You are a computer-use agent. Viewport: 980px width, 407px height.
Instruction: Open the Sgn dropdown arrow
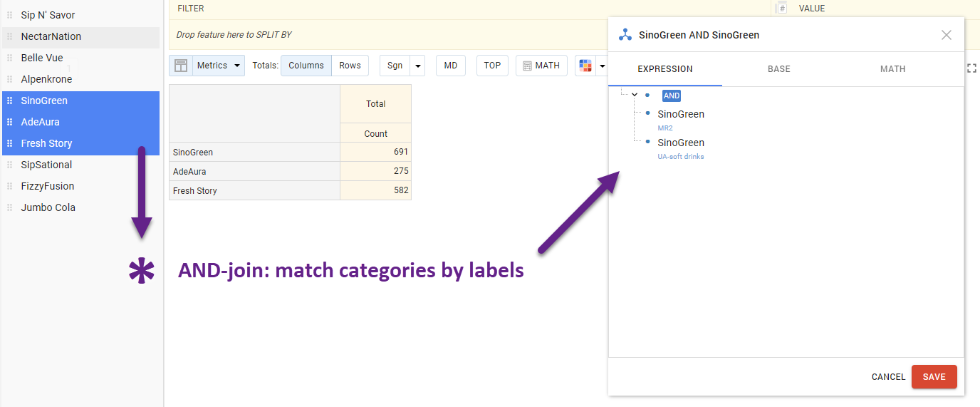coord(418,66)
